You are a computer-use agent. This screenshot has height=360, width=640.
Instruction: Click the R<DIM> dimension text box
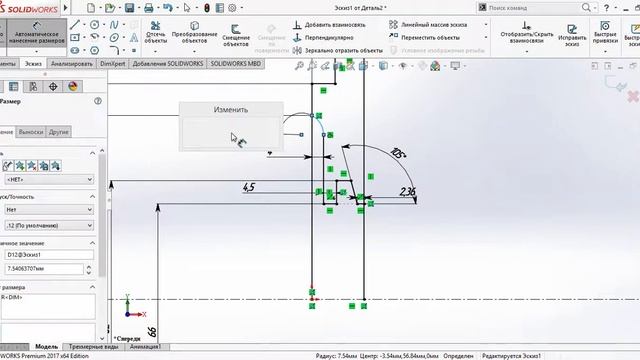[x=48, y=307]
